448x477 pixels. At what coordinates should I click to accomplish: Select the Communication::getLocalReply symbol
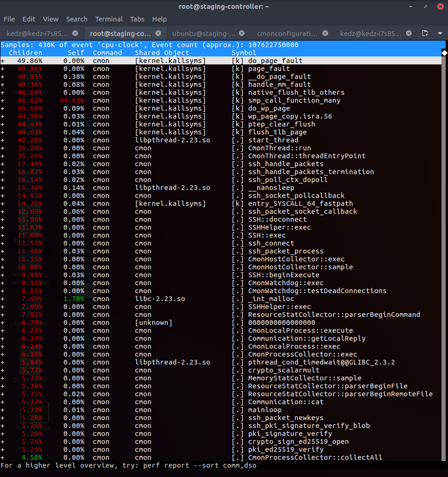pyautogui.click(x=307, y=338)
